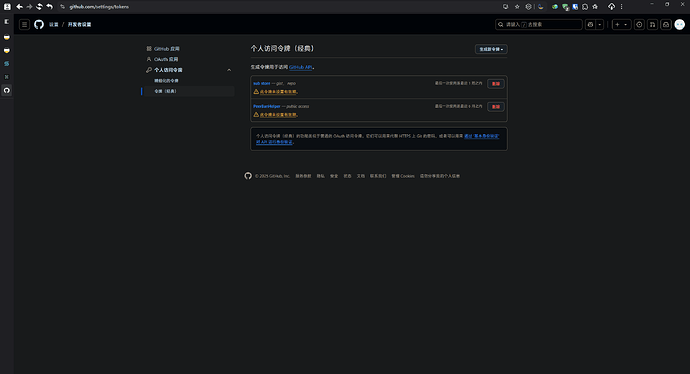Open the PeerBanHelper token link

[267, 106]
